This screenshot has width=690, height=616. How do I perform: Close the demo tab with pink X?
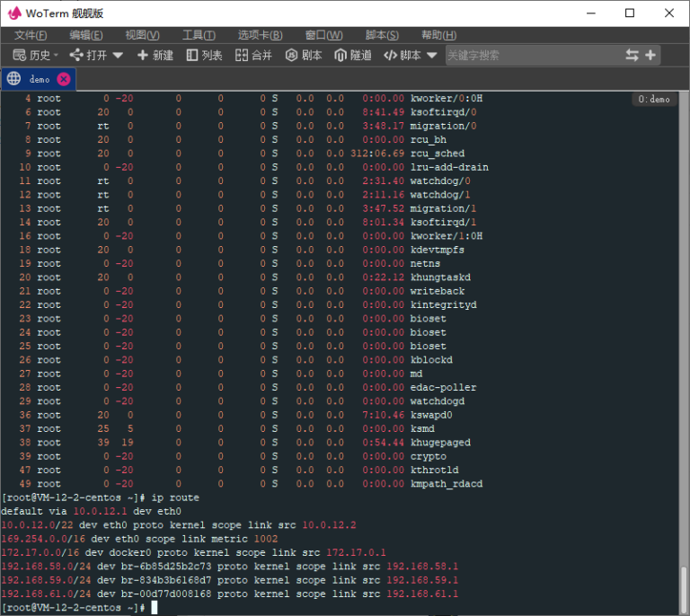(x=64, y=79)
